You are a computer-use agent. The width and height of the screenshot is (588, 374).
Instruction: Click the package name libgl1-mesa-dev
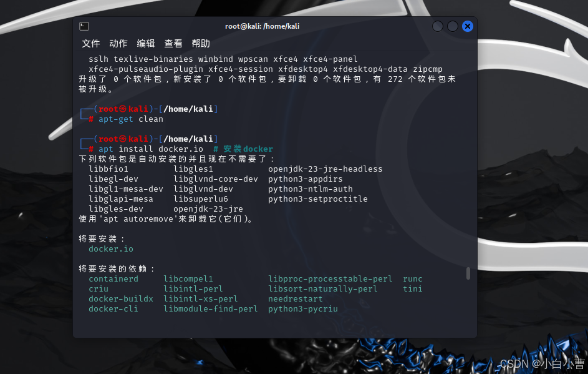pos(125,189)
